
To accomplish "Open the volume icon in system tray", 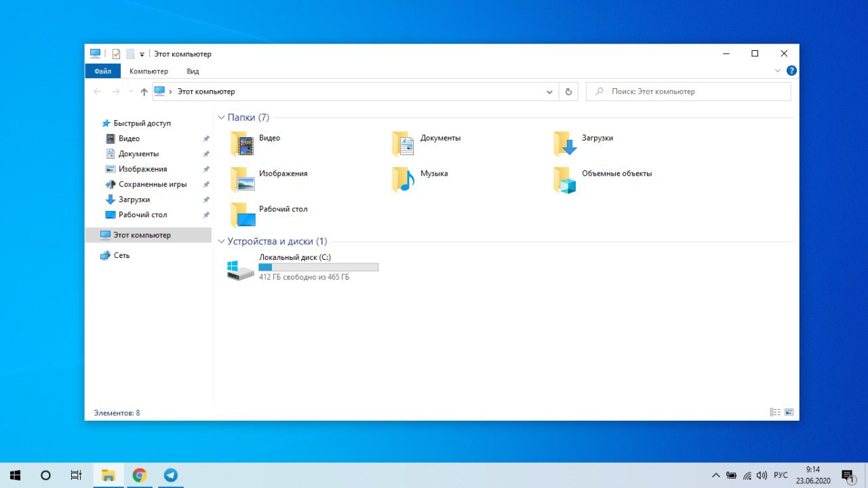I will point(762,475).
